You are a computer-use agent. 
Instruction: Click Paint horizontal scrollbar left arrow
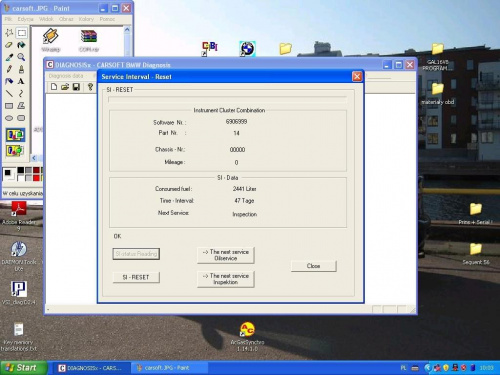pyautogui.click(x=34, y=158)
